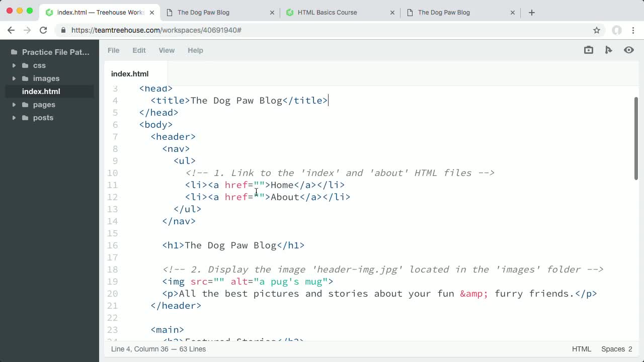Screen dimensions: 644x362
Task: Click the bookmark star in the address bar
Action: click(x=597, y=30)
